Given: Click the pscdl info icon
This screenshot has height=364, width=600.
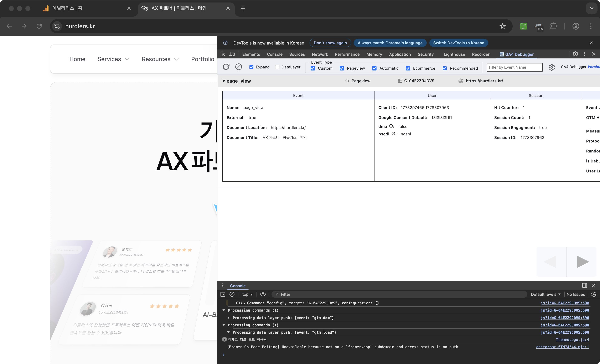Looking at the screenshot, I should 393,134.
